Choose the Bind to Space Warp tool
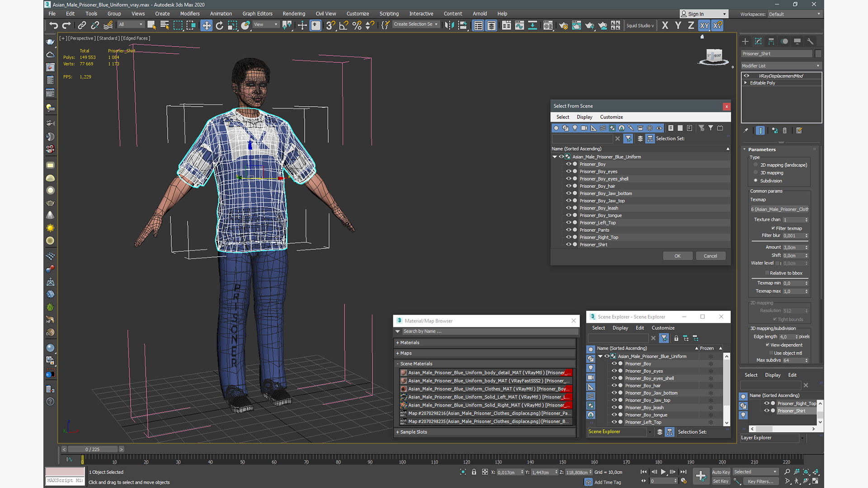This screenshot has width=868, height=488. (x=108, y=25)
